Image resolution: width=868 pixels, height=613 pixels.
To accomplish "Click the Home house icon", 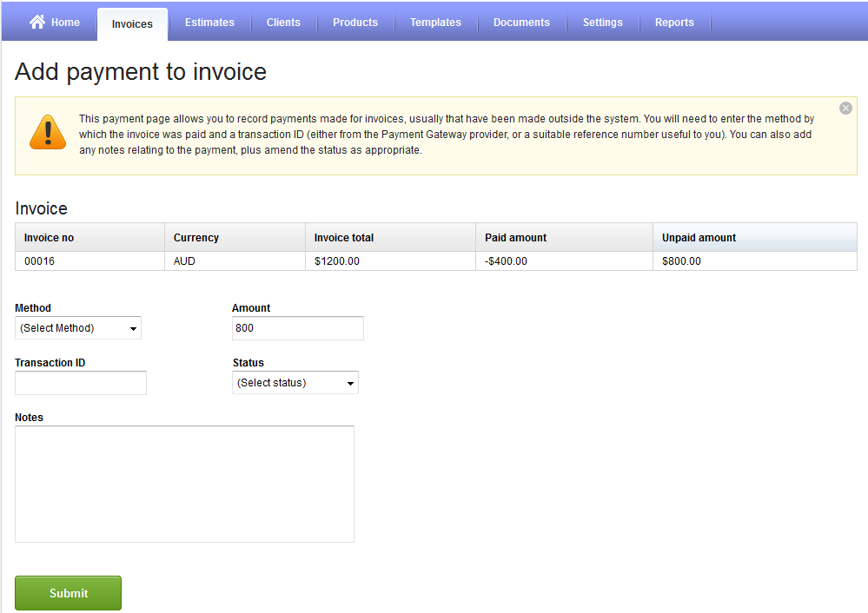I will pyautogui.click(x=37, y=23).
